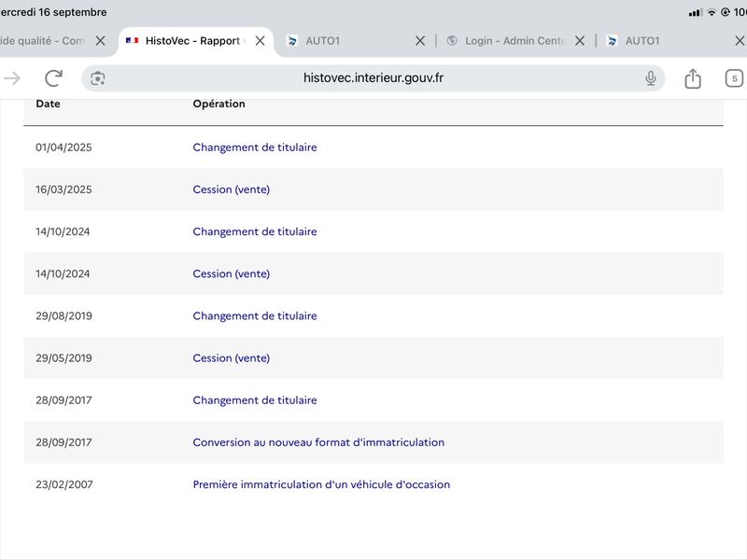747x560 pixels.
Task: Open the 16/03/2025 Cession (vente) entry
Action: point(231,189)
